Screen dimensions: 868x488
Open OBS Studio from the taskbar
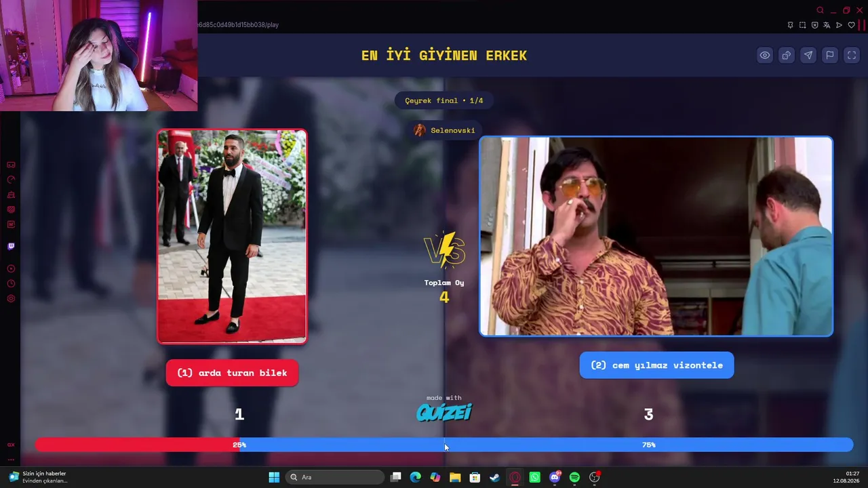tap(595, 477)
